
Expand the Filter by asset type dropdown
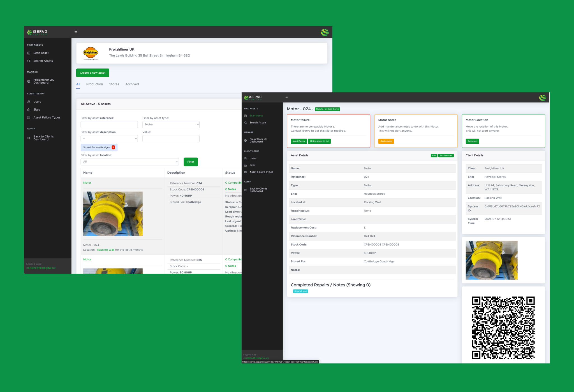[x=170, y=124]
